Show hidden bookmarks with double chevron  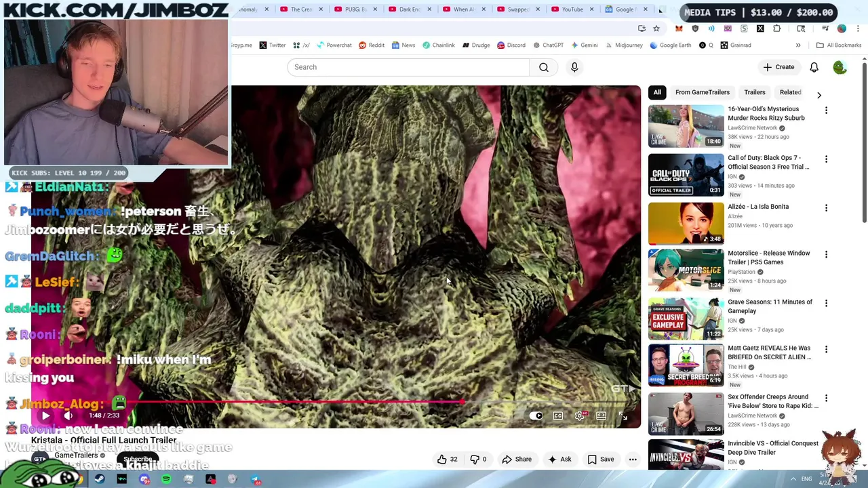pyautogui.click(x=798, y=45)
